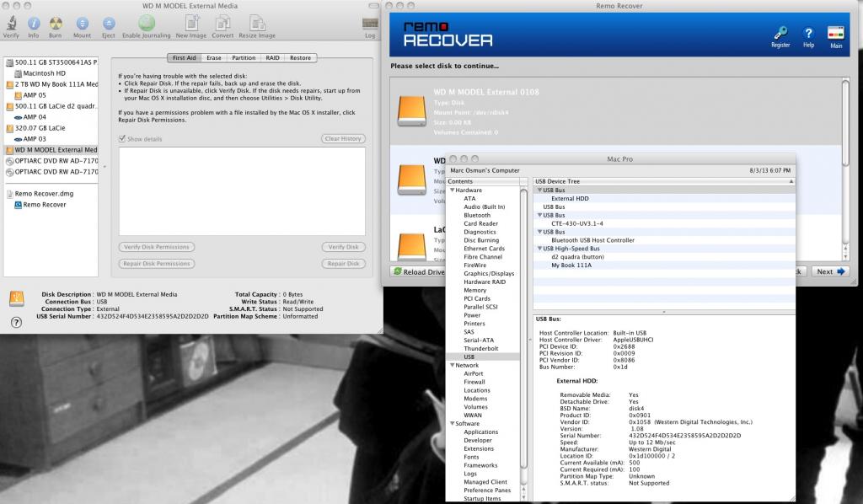Viewport: 863px width, 504px height.
Task: Collapse the USB High-Speed Bus node
Action: point(540,248)
